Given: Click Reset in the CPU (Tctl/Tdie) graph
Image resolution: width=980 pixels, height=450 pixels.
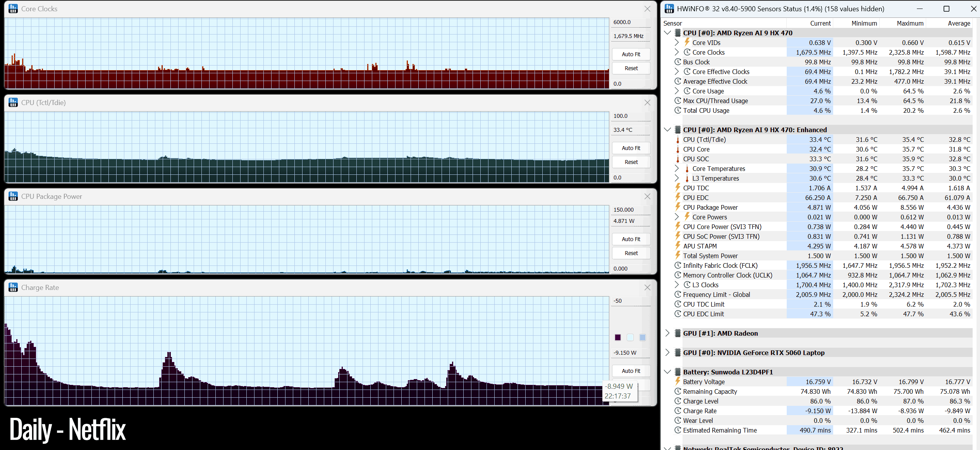Looking at the screenshot, I should 631,162.
